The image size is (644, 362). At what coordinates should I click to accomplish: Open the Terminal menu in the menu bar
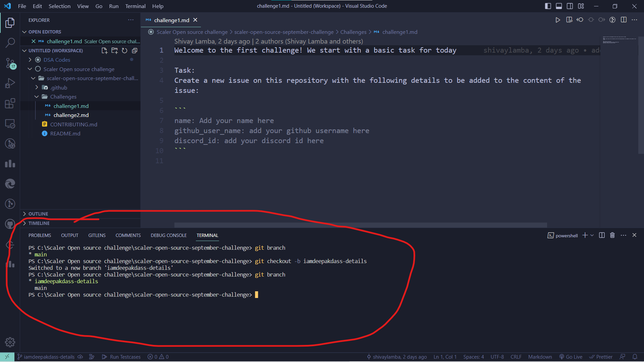135,6
